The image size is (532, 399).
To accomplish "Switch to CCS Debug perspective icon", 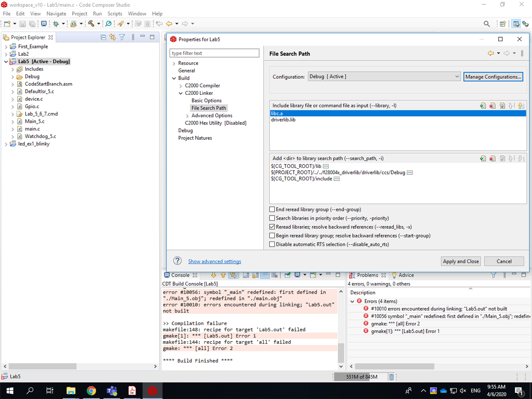I will [x=526, y=24].
